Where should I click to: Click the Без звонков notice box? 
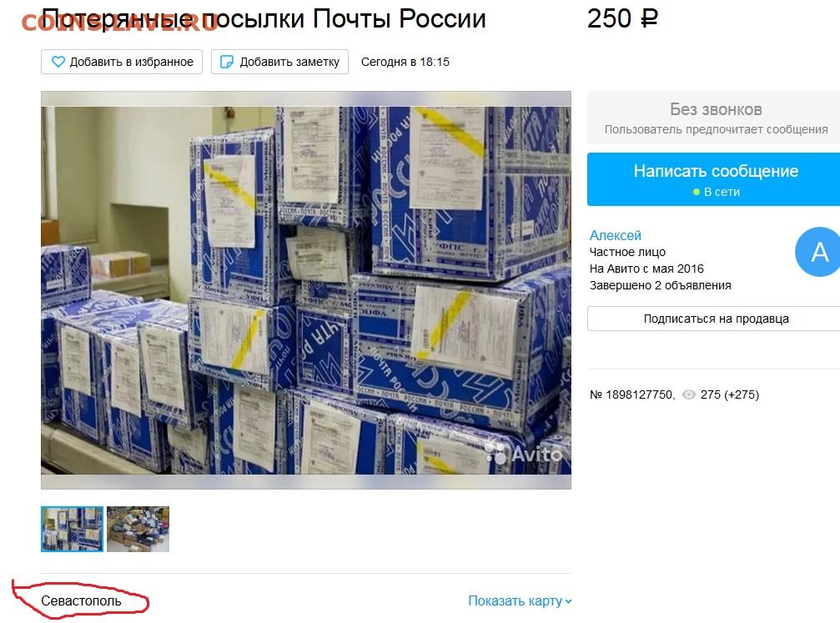point(713,118)
